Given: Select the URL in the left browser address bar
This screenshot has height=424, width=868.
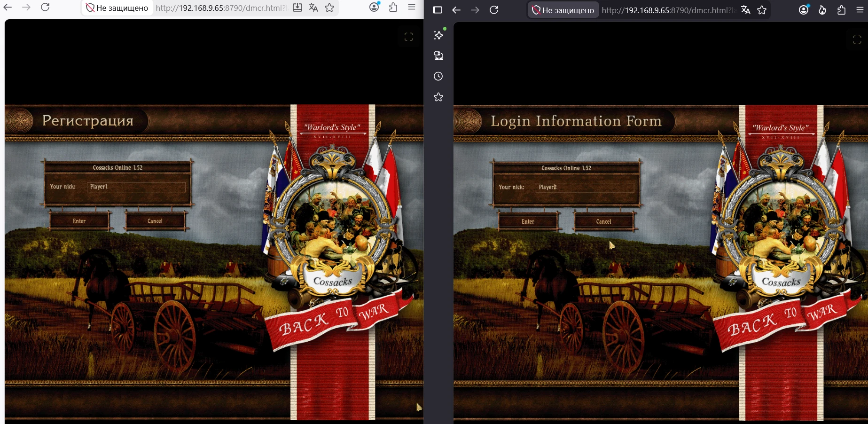Looking at the screenshot, I should pos(221,8).
